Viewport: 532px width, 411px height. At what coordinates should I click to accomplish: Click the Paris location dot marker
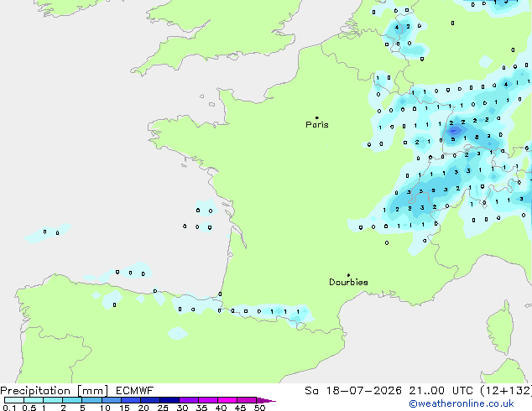pyautogui.click(x=317, y=117)
